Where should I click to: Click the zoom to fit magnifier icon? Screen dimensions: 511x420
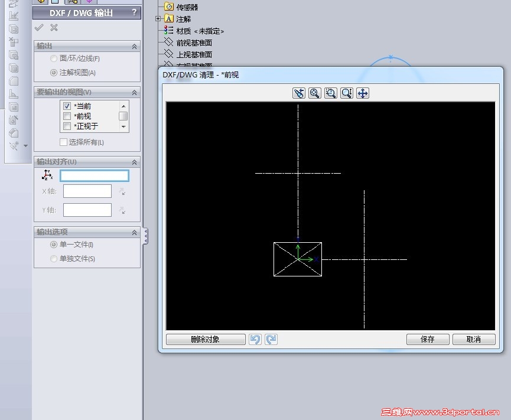[x=315, y=93]
